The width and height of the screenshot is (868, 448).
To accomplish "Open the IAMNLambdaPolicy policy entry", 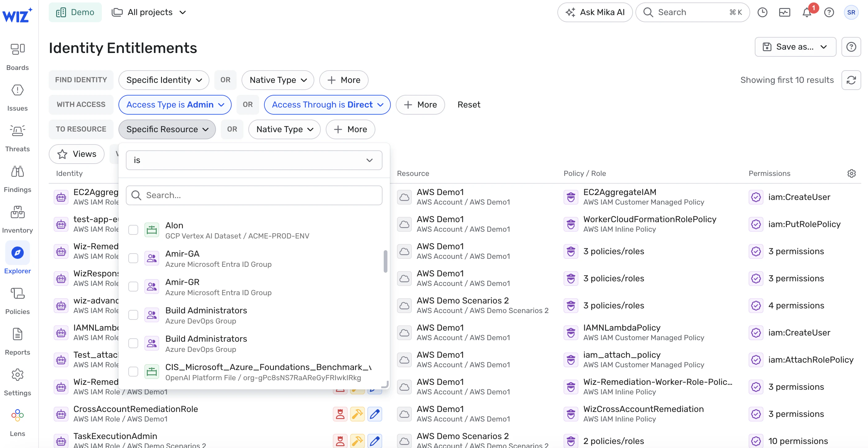I will 622,328.
